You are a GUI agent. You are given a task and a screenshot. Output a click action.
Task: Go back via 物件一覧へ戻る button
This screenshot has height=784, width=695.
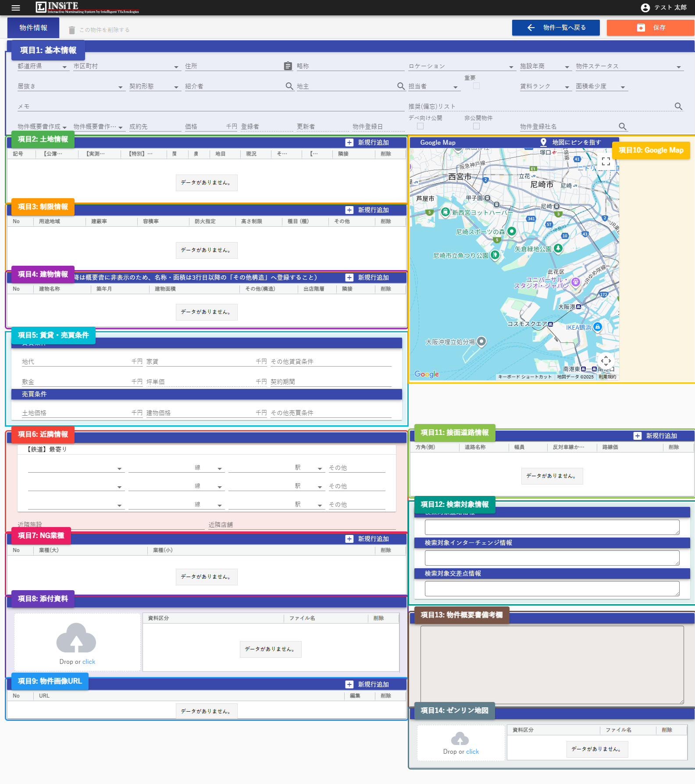coord(556,28)
